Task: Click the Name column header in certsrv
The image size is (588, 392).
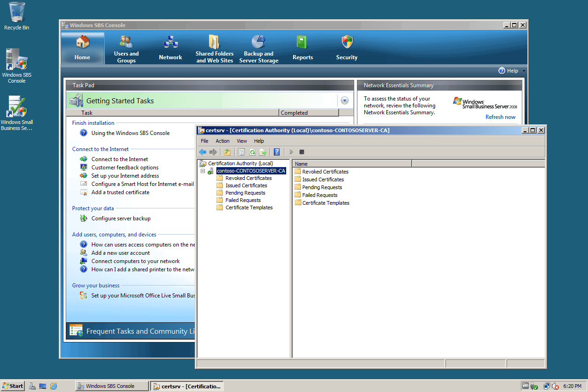Action: 352,164
